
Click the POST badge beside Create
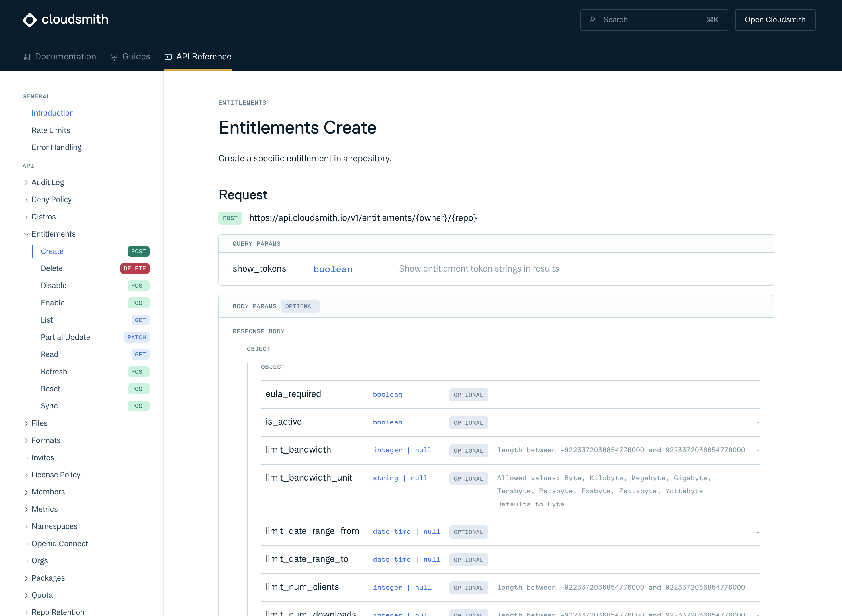coord(138,251)
